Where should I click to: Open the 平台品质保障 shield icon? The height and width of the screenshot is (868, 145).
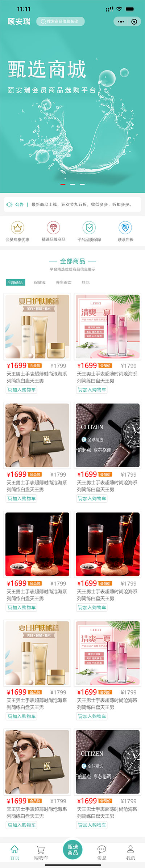89,227
